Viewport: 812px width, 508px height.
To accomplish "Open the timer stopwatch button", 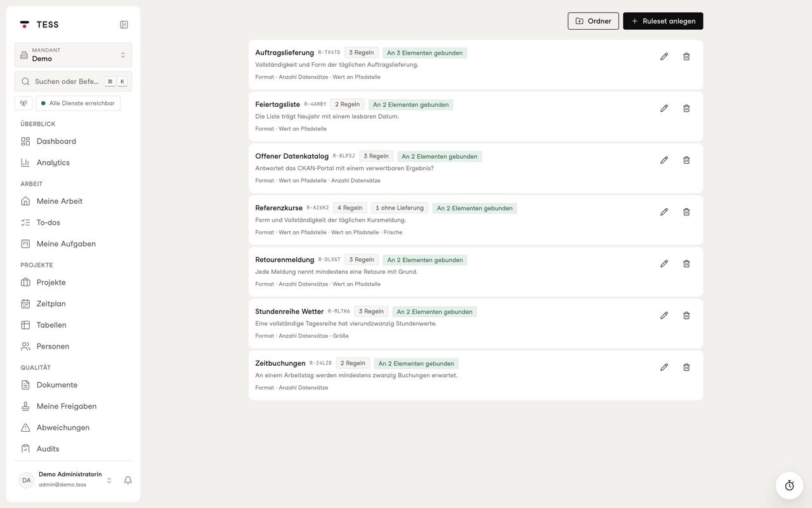I will pyautogui.click(x=789, y=486).
